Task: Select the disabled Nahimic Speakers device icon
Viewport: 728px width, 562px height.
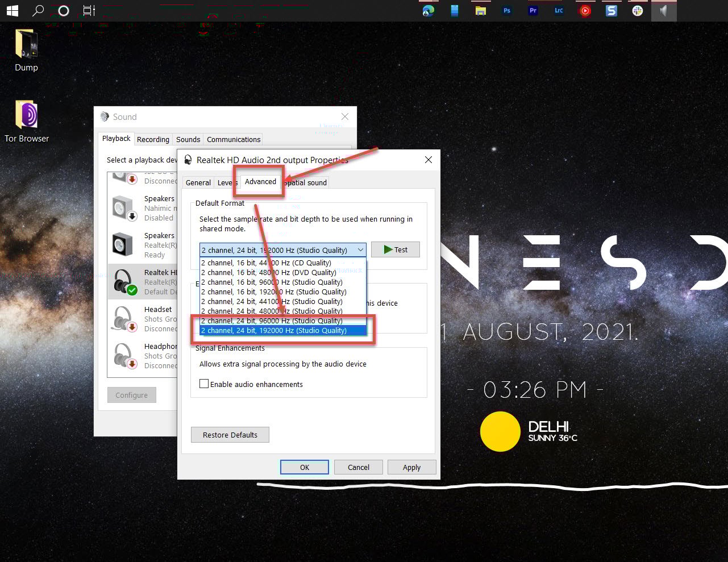Action: pos(123,208)
